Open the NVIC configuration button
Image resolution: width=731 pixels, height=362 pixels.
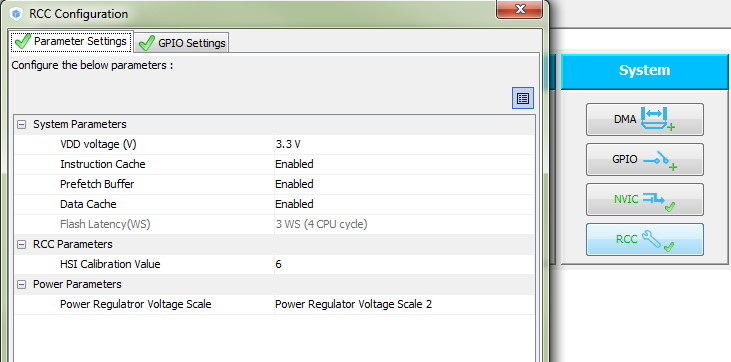pos(645,200)
